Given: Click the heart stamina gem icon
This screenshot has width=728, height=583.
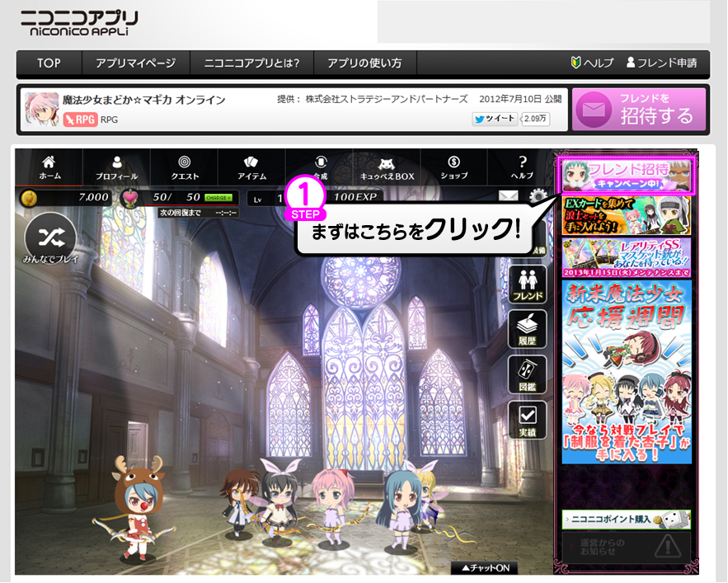Looking at the screenshot, I should (x=129, y=199).
